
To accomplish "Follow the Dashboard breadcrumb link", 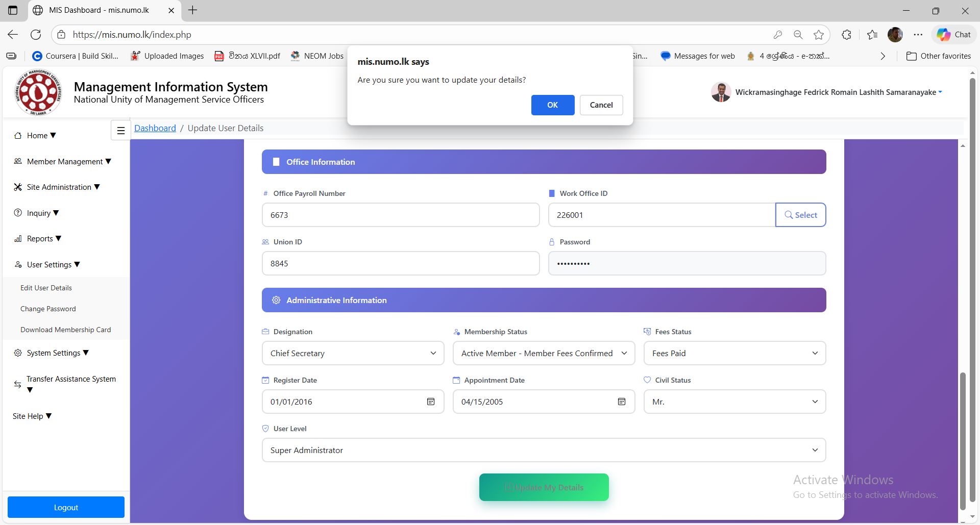I will [155, 128].
